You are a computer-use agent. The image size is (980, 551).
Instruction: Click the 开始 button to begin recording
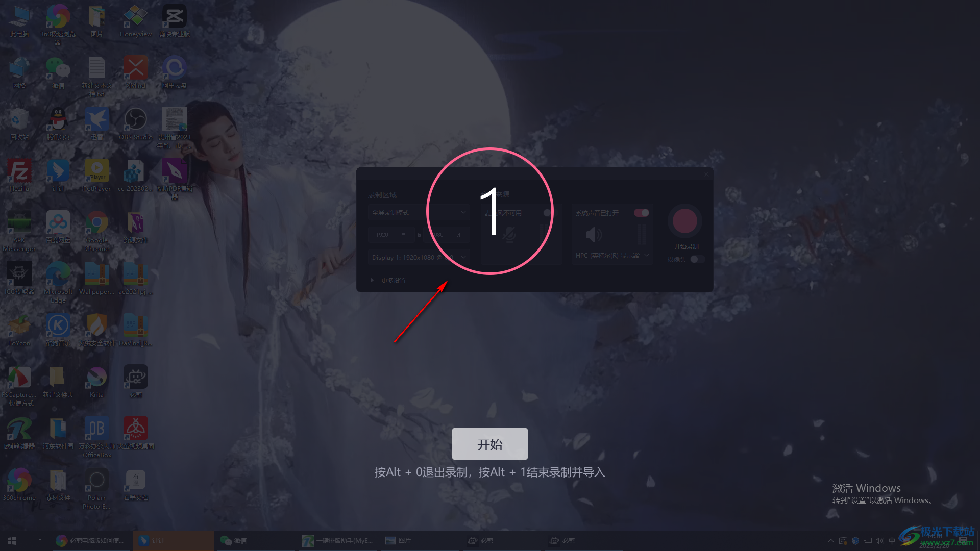point(490,444)
